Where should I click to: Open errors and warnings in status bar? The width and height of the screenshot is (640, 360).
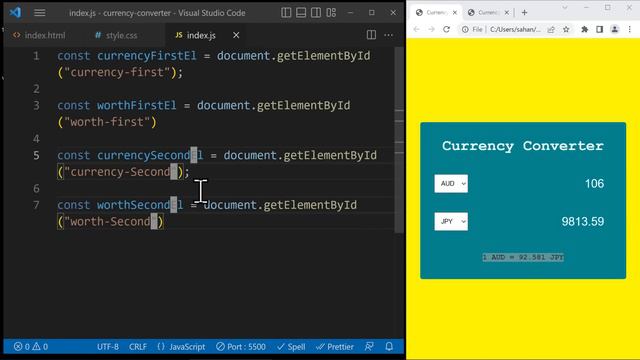tap(31, 347)
